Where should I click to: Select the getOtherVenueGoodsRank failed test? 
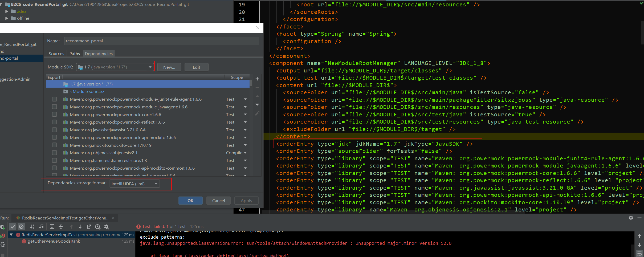tap(54, 241)
